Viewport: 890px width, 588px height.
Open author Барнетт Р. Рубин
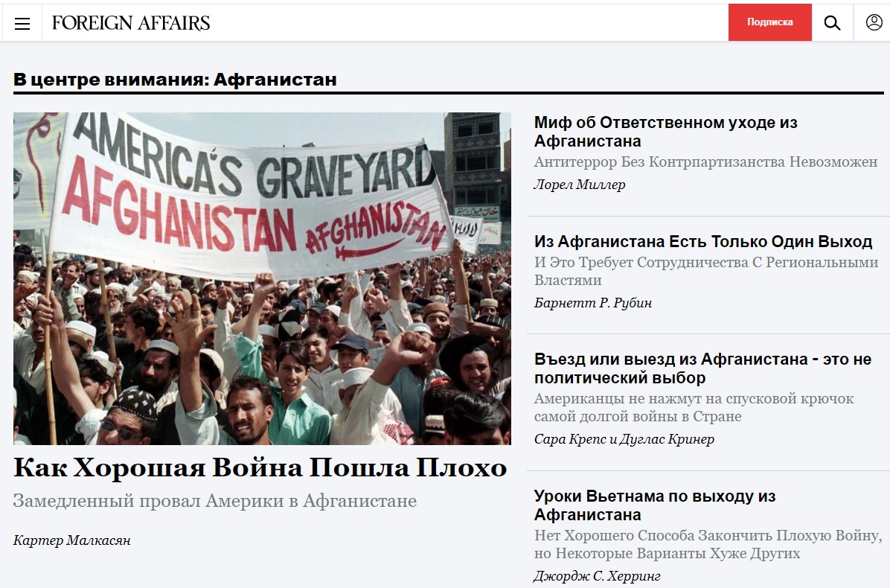[592, 303]
